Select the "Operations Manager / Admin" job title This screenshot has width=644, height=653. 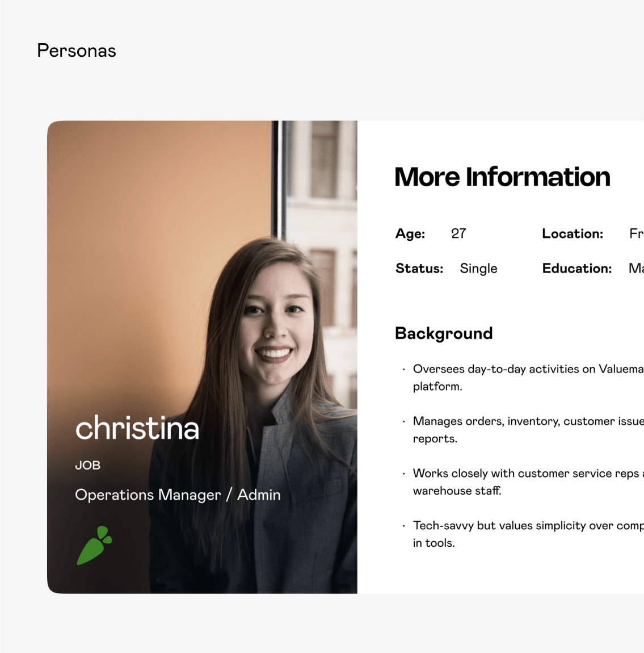178,495
